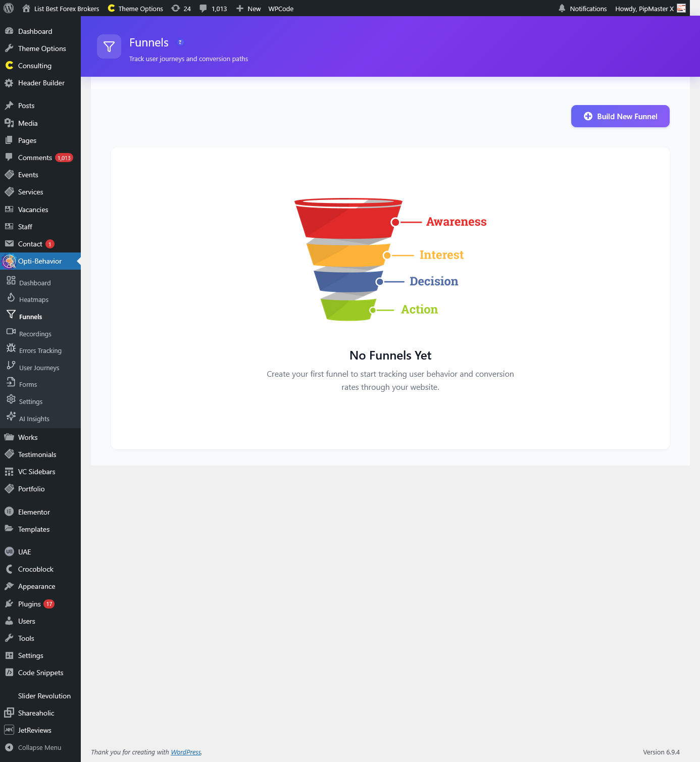Viewport: 700px width, 762px height.
Task: Click the help question mark beside Funnels title
Action: (180, 42)
